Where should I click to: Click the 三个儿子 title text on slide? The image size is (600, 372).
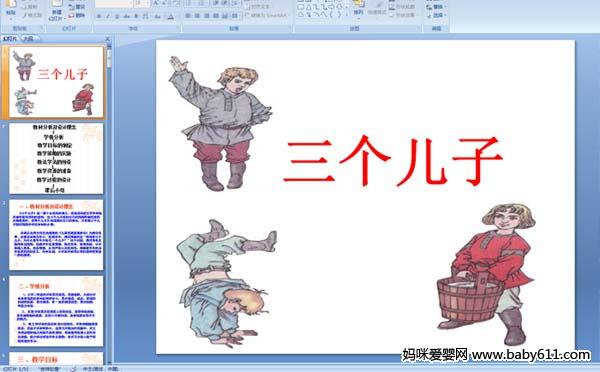click(x=393, y=161)
